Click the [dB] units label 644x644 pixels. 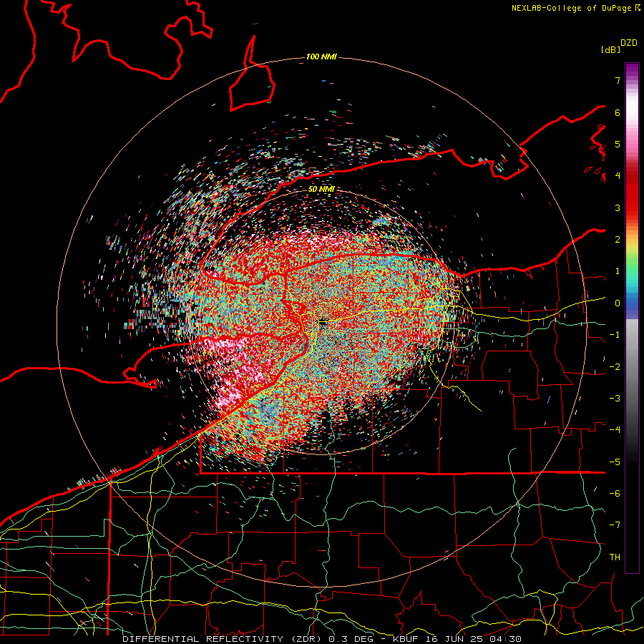point(611,49)
